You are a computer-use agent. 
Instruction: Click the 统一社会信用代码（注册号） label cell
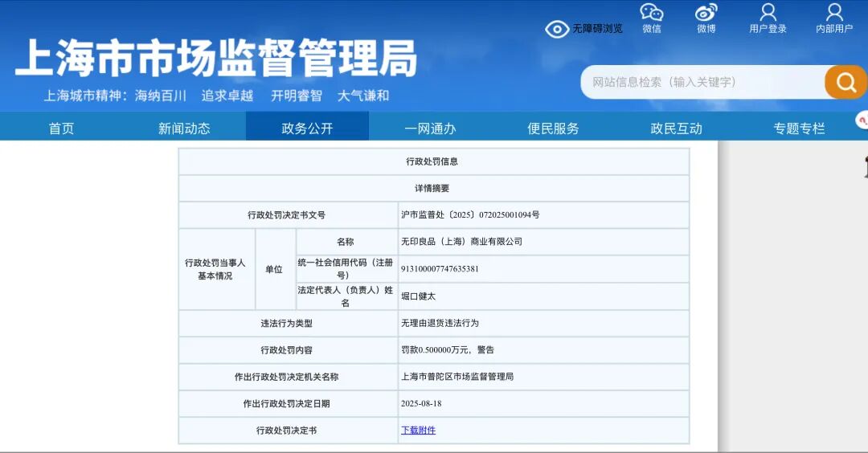pyautogui.click(x=346, y=269)
